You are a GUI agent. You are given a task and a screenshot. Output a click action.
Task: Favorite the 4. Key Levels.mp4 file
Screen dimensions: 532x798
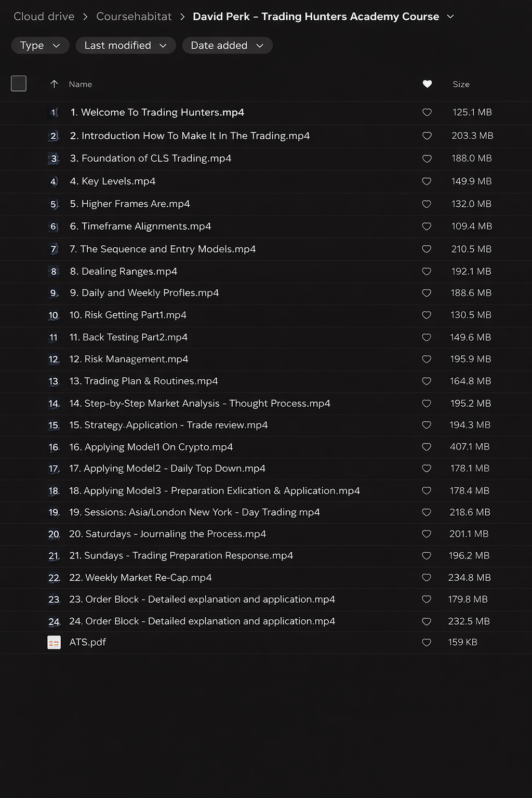427,181
